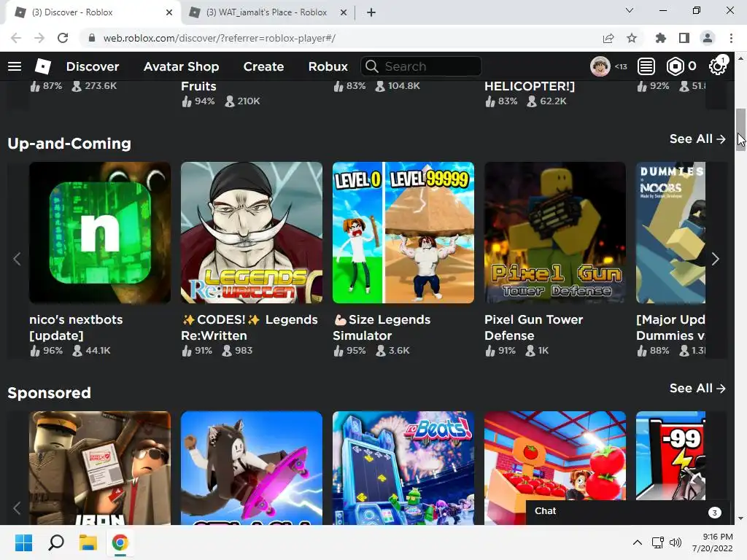Click the Roblox logo home icon

point(43,66)
